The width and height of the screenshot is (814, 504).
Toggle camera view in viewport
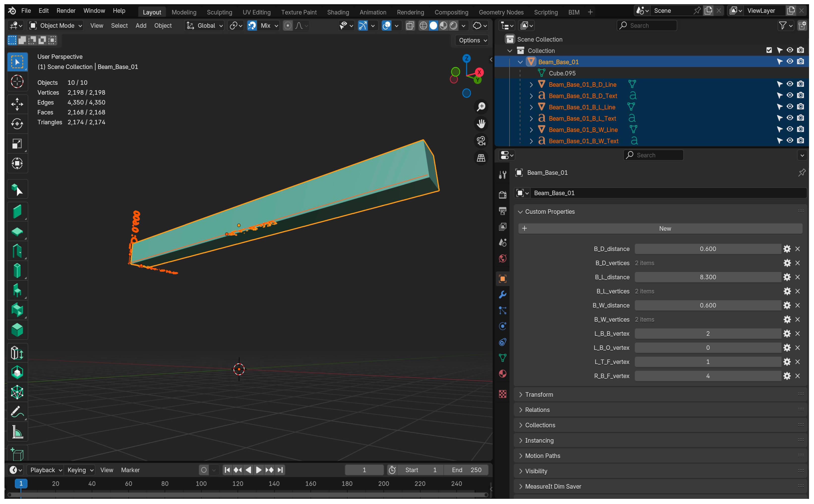(481, 141)
